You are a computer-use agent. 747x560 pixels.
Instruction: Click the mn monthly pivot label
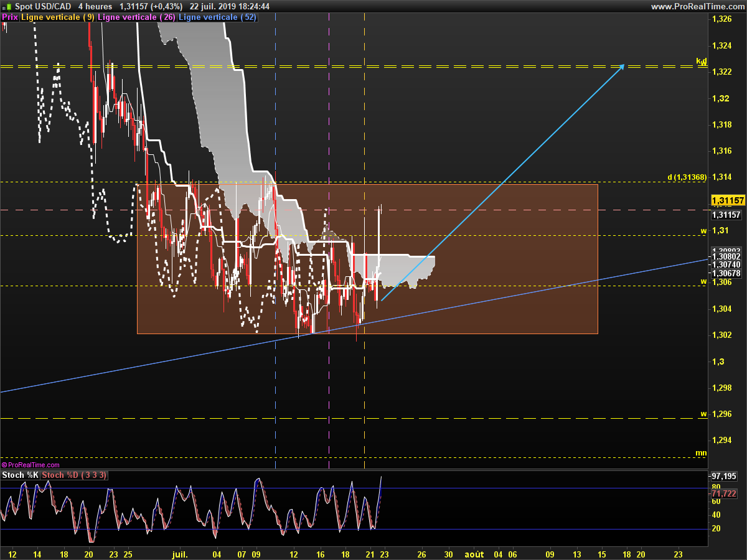click(x=701, y=453)
